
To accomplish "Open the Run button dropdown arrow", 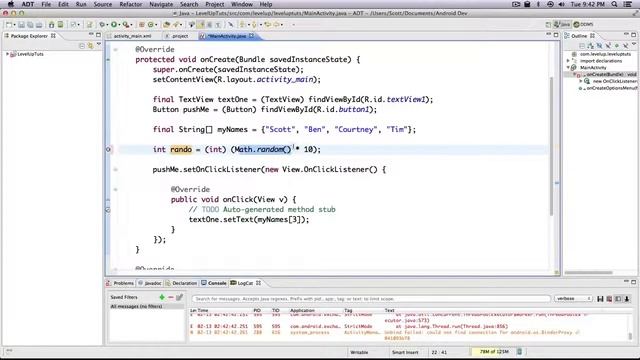I will click(x=119, y=24).
